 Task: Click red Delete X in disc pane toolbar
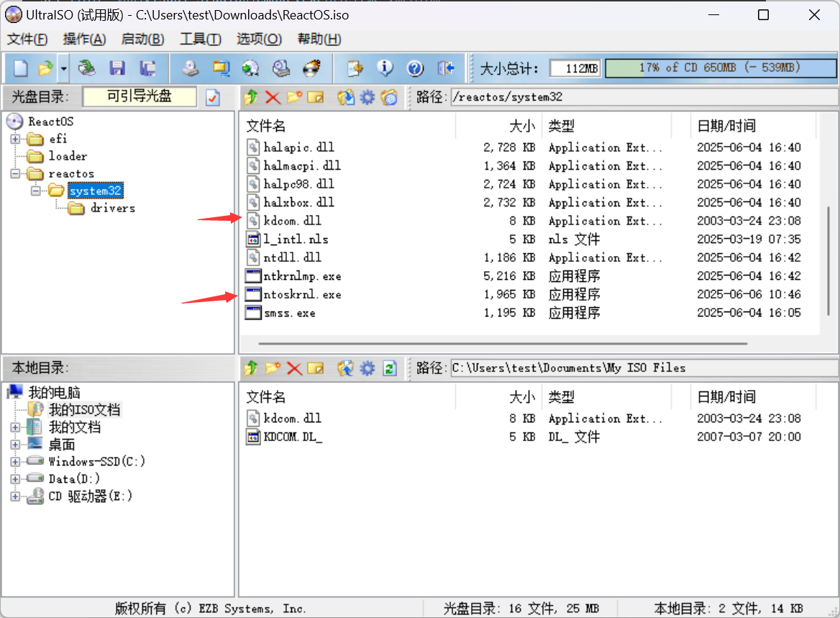point(273,97)
